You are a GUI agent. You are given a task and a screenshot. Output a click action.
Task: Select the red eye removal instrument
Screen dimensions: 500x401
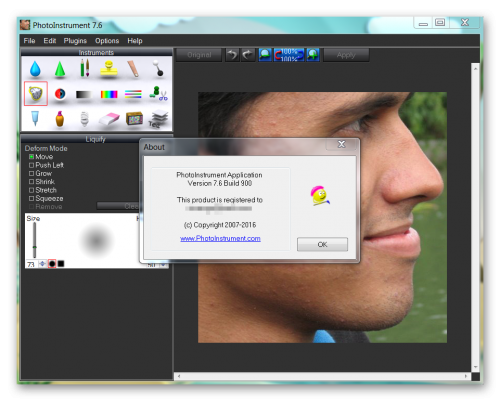[60, 94]
